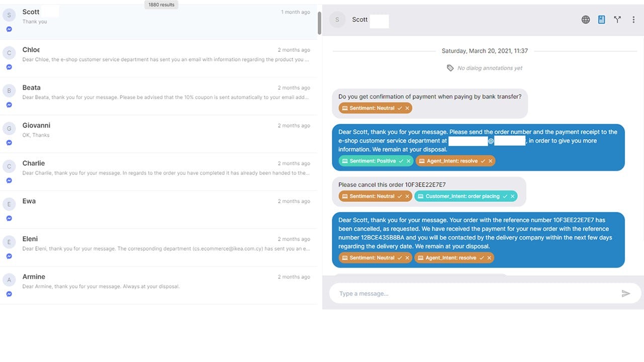Click the conversation list scrollbar

[x=319, y=23]
